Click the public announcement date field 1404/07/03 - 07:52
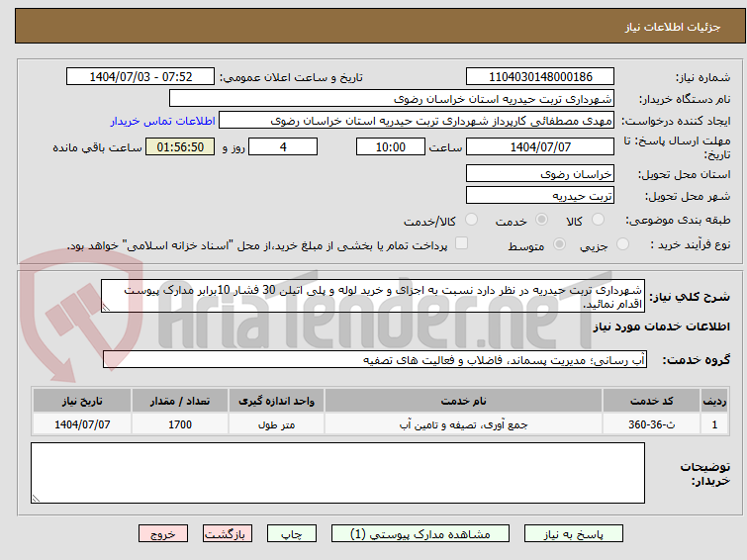Screen dimensions: 747x560 click(x=140, y=77)
